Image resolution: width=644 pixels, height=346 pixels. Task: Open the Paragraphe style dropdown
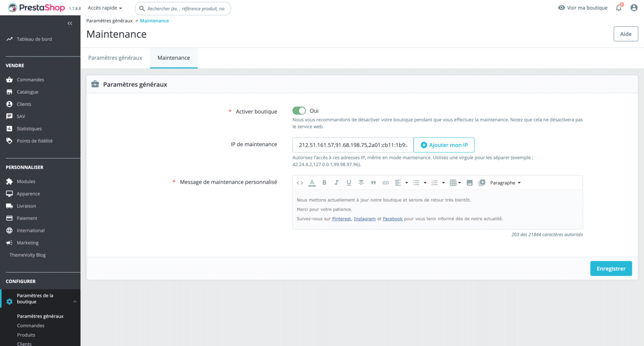[x=505, y=182]
